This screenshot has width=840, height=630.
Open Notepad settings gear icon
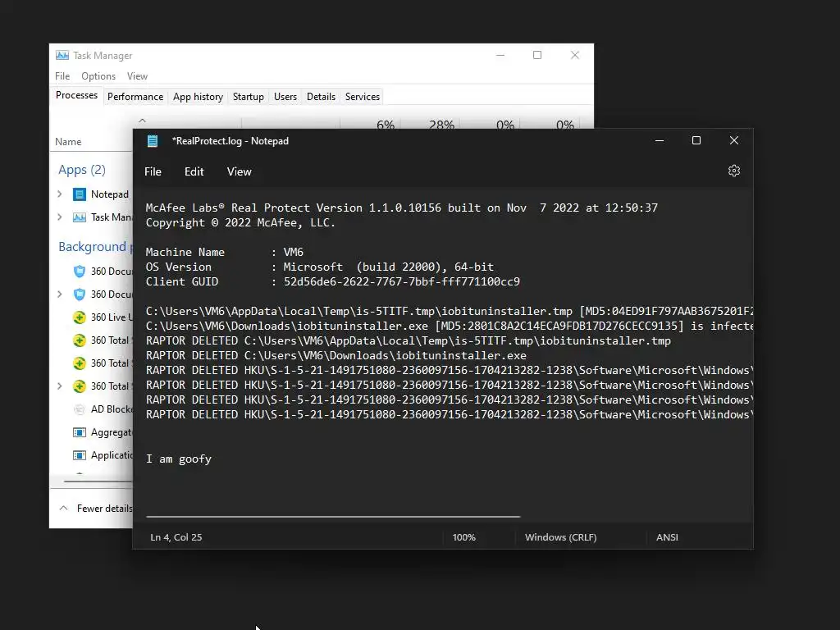coord(734,171)
